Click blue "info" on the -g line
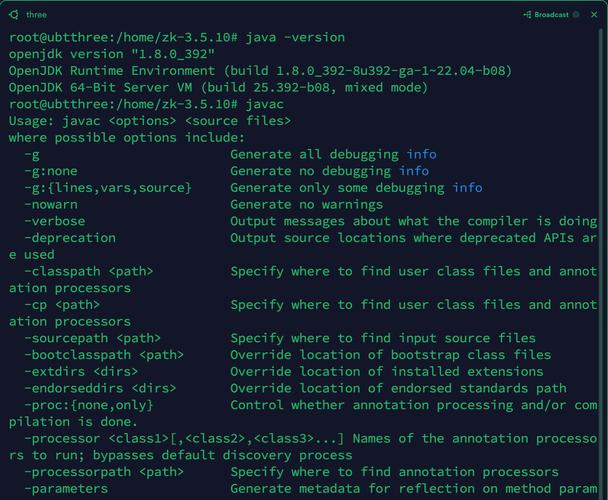The image size is (608, 500). (421, 154)
